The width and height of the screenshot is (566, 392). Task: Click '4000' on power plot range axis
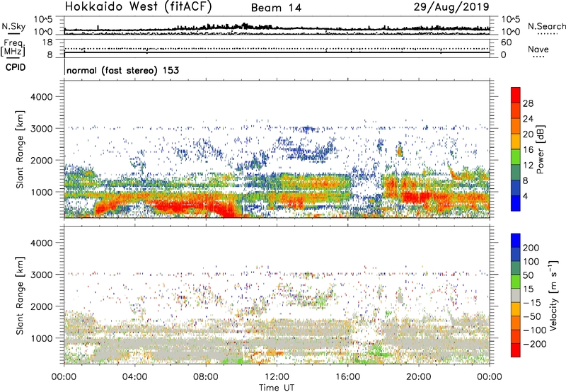pyautogui.click(x=42, y=97)
